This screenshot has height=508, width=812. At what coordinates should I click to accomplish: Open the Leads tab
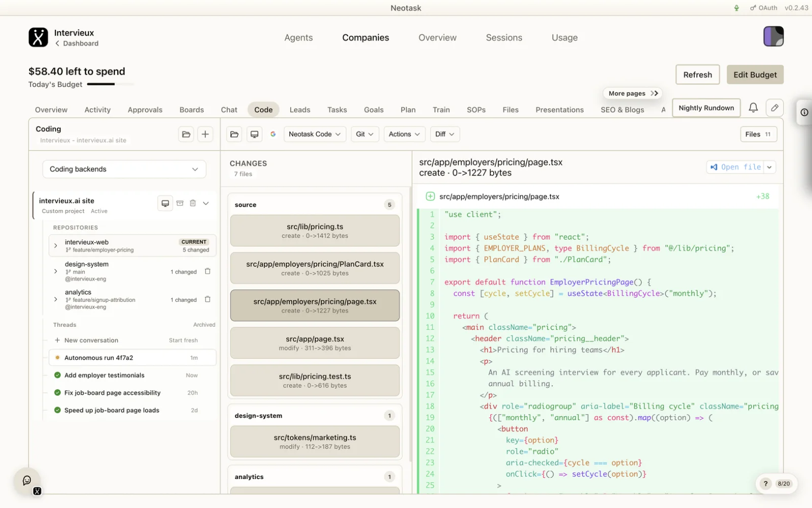coord(300,110)
